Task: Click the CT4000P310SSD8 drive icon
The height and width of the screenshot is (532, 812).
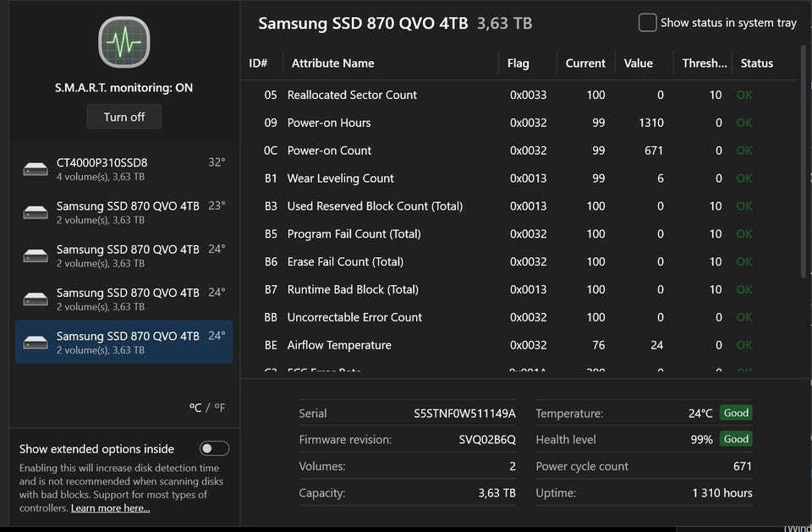Action: tap(36, 169)
